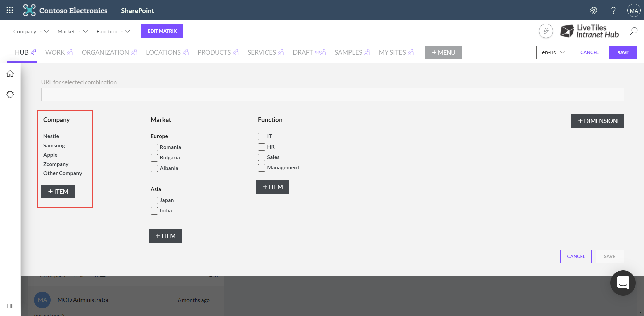The width and height of the screenshot is (644, 316).
Task: Switch to the DRAFT tab
Action: point(303,52)
